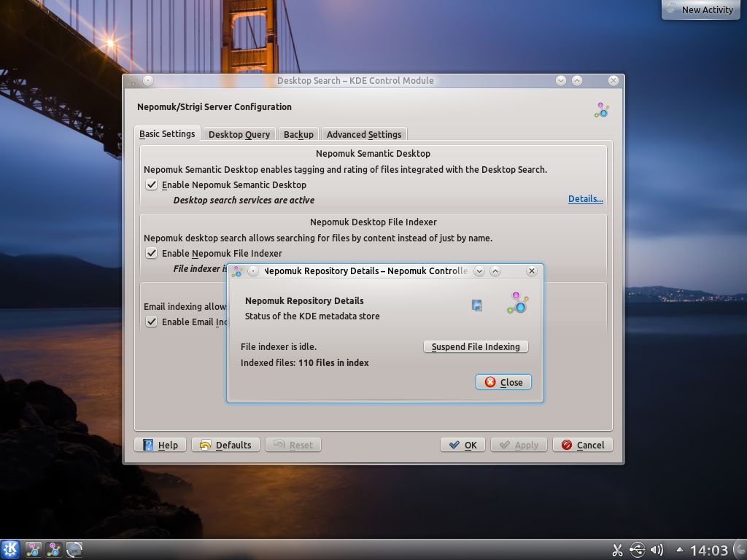
Task: Show hidden system tray icons arrow
Action: tap(679, 549)
